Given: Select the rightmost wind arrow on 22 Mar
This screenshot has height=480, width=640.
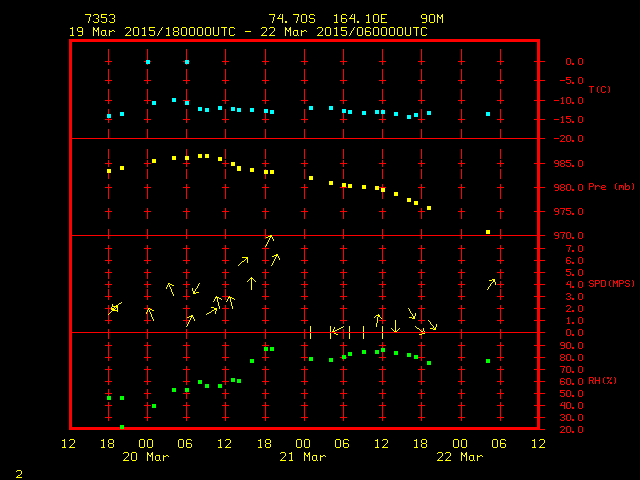Looking at the screenshot, I should point(491,284).
